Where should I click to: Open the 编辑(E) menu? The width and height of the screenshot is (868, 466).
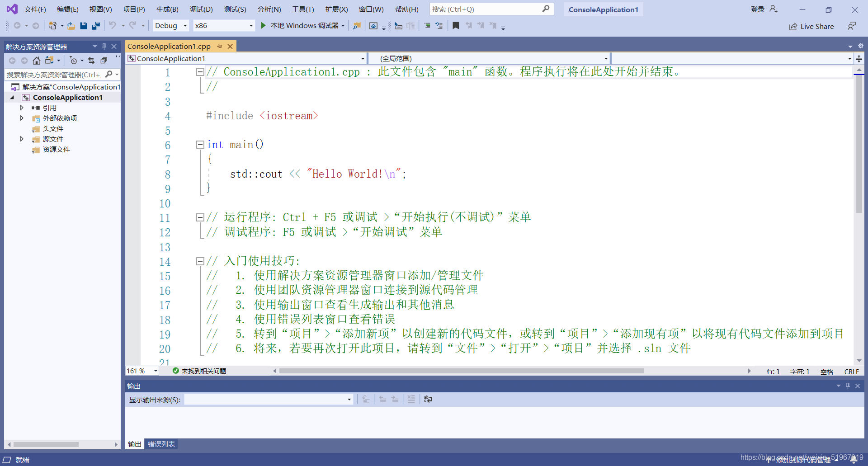click(68, 9)
